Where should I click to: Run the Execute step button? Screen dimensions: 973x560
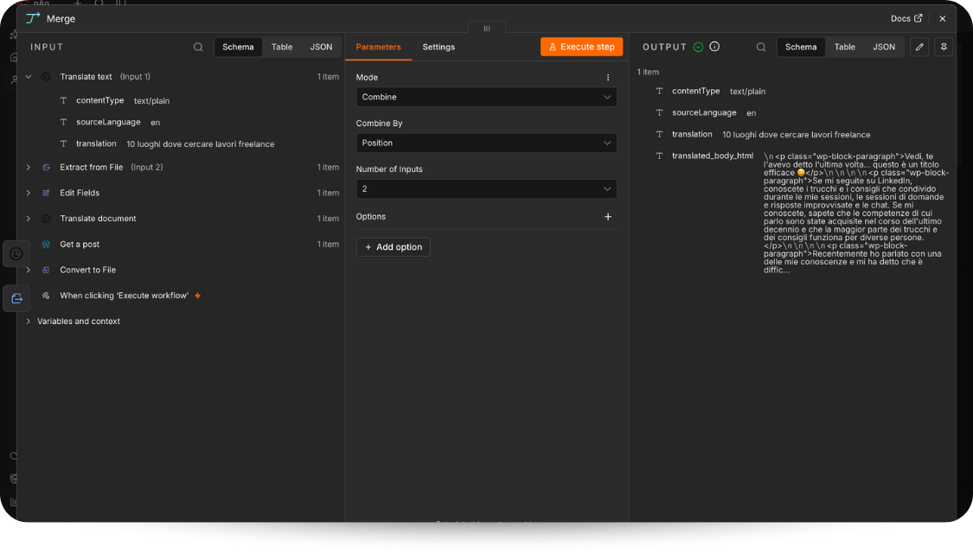pyautogui.click(x=581, y=47)
